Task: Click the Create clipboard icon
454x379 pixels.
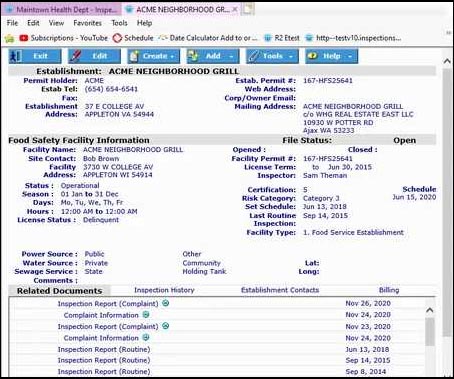Action: (134, 56)
